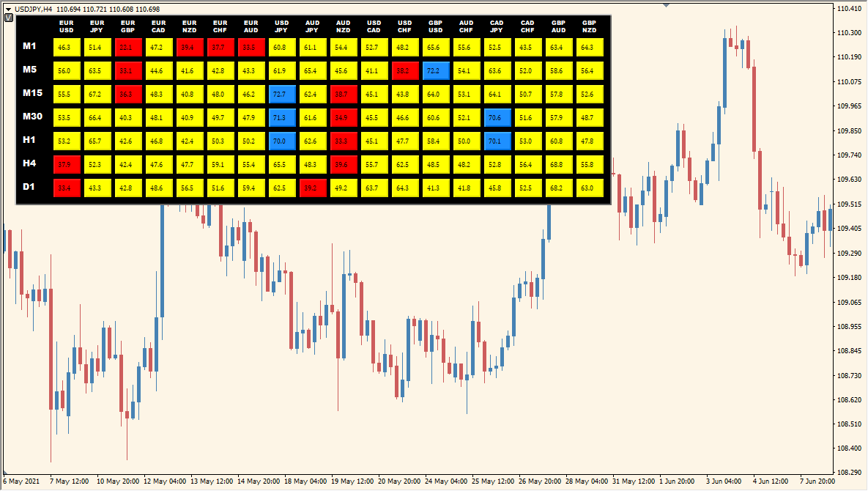The width and height of the screenshot is (868, 491).
Task: Click the blue GBP USD M5 cell 72.2
Action: point(436,71)
